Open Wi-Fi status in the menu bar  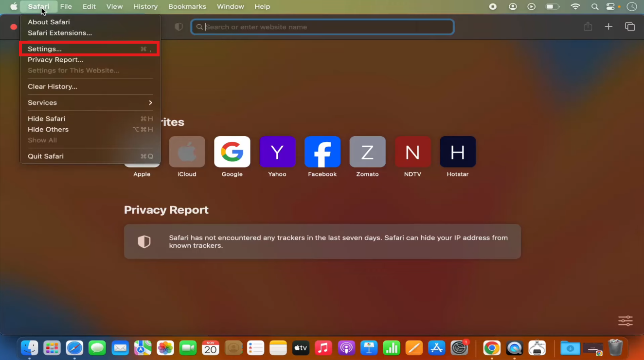tap(575, 6)
